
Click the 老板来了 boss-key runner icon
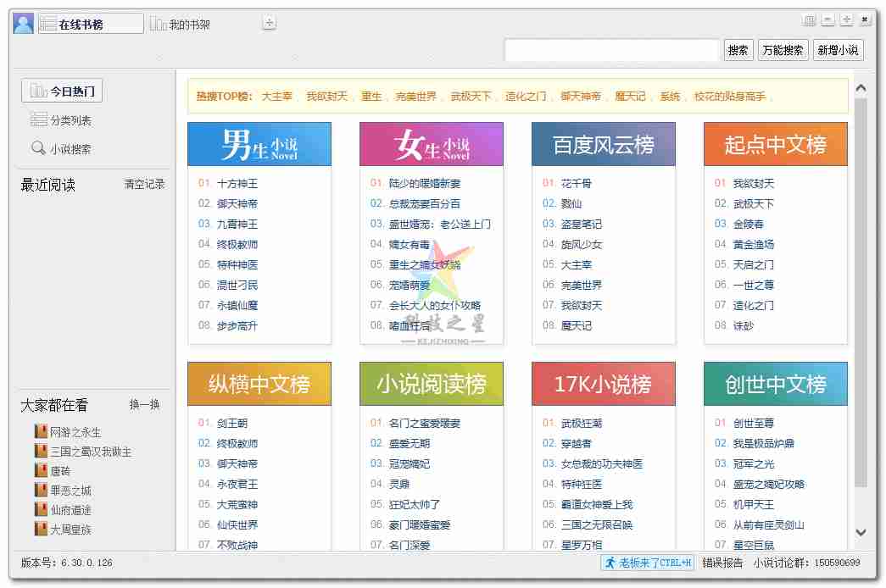(x=610, y=563)
